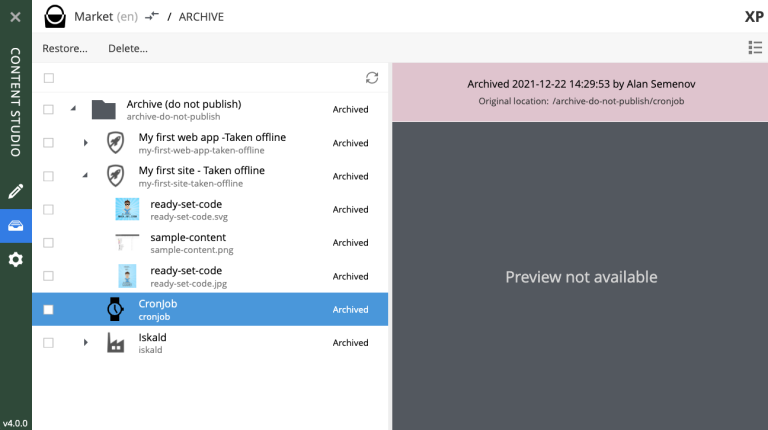Screen dimensions: 768x430
Task: Close the Content Studio sidebar with X
Action: (15, 16)
